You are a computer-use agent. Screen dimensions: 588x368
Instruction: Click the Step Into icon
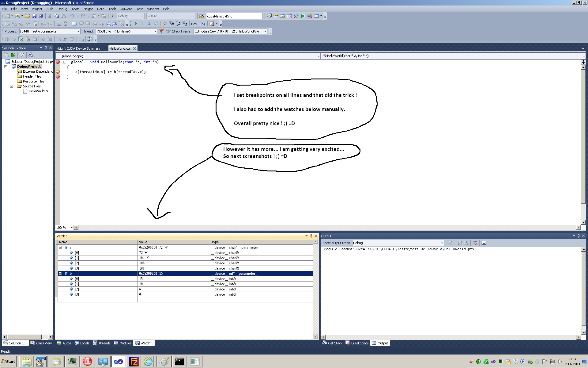[171, 24]
